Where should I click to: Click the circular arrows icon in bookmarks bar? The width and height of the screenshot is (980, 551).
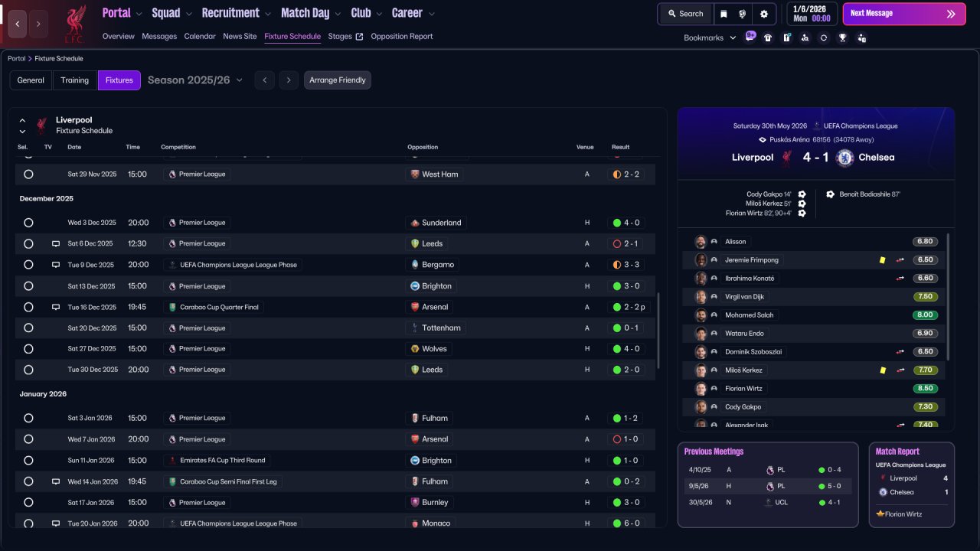tap(824, 37)
